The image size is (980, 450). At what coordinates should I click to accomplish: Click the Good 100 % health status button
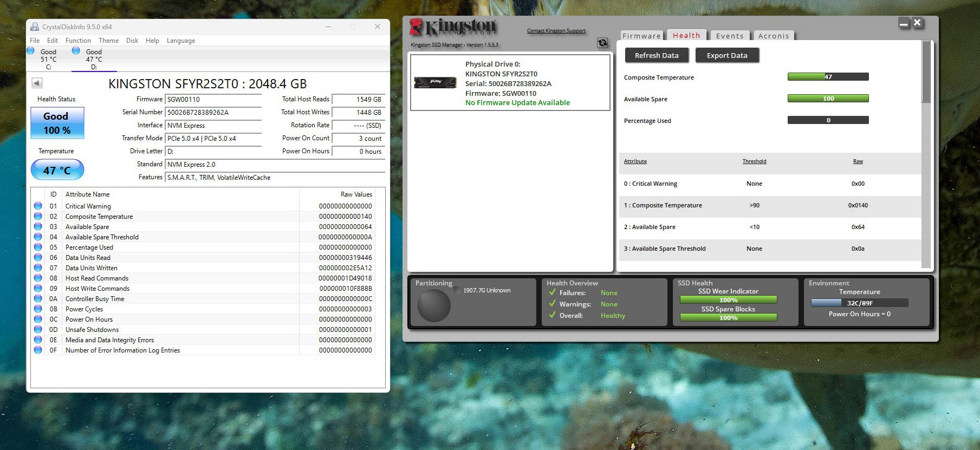click(x=57, y=123)
